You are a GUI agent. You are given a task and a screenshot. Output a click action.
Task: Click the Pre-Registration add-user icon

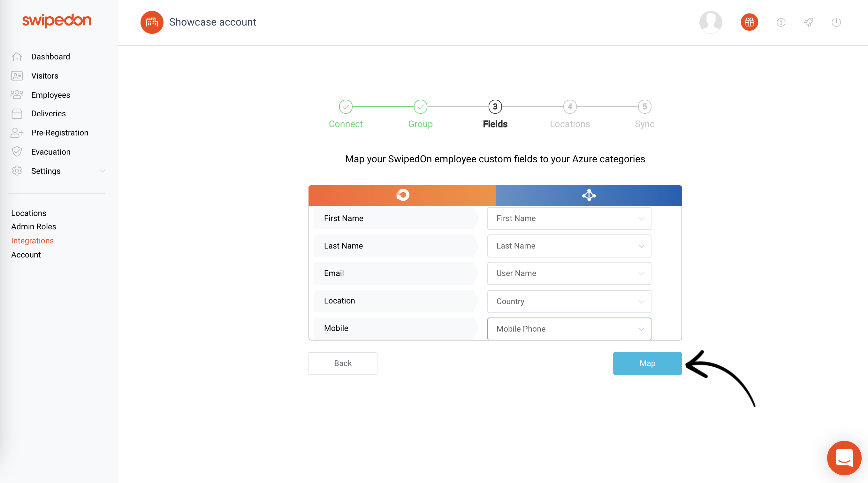click(x=17, y=133)
